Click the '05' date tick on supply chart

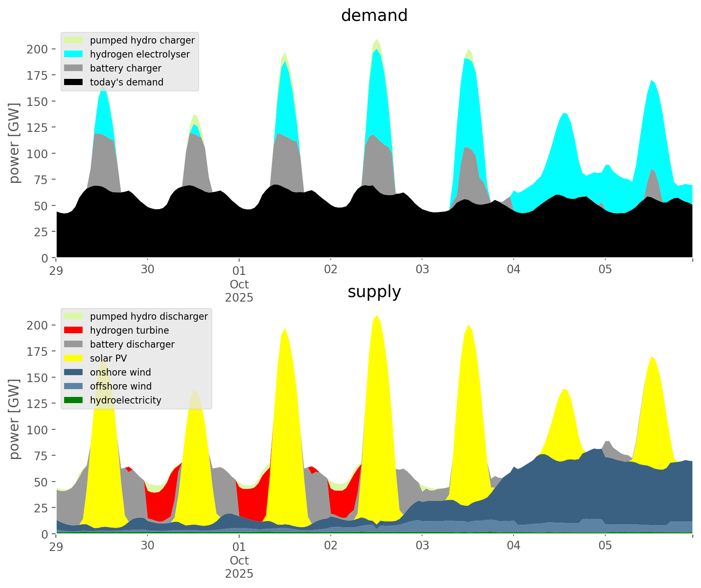[x=605, y=546]
